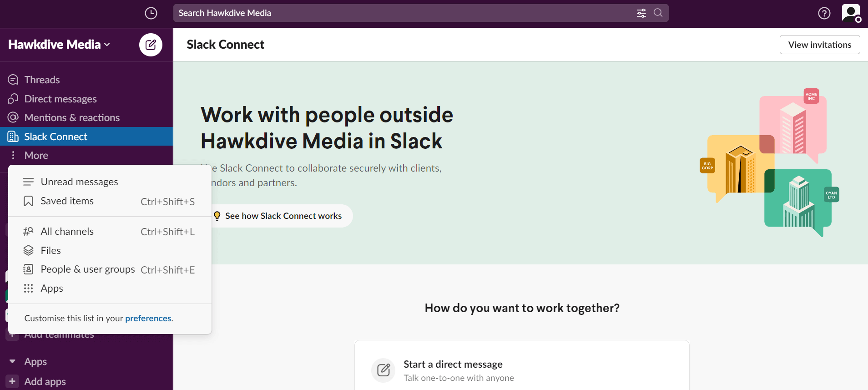This screenshot has width=868, height=390.
Task: Go to Direct messages
Action: [x=86, y=99]
